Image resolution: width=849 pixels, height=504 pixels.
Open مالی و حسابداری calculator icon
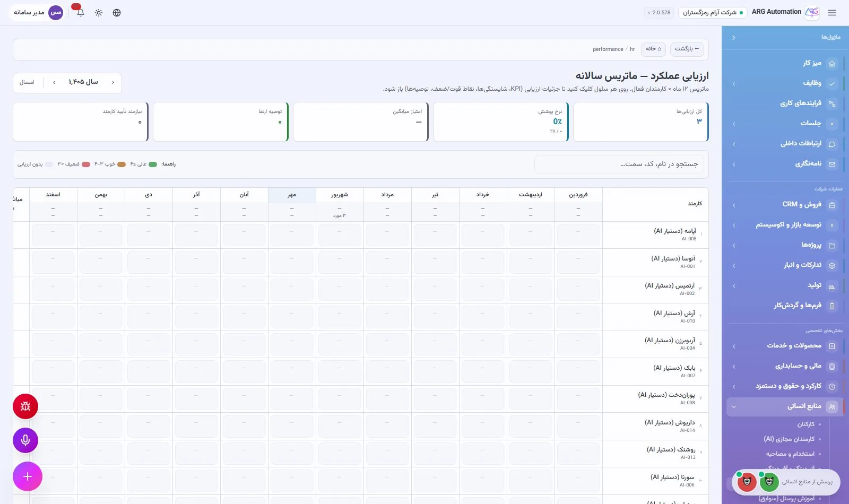pyautogui.click(x=832, y=366)
